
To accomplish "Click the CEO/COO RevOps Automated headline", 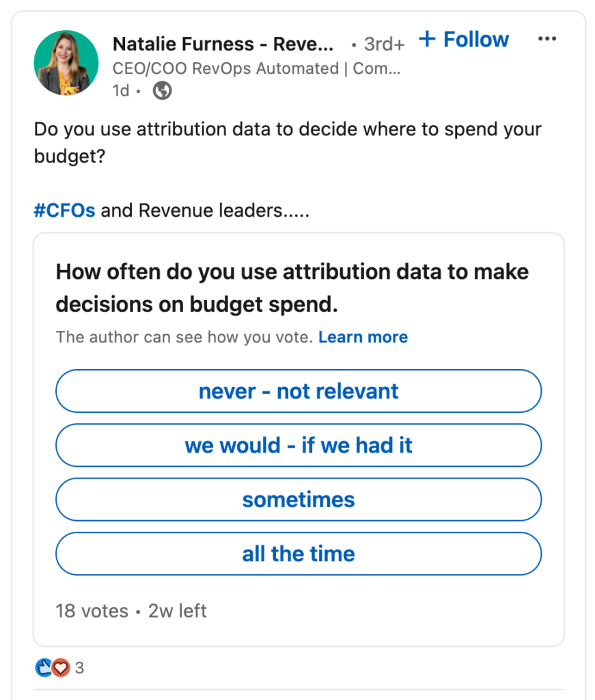I will pyautogui.click(x=257, y=68).
